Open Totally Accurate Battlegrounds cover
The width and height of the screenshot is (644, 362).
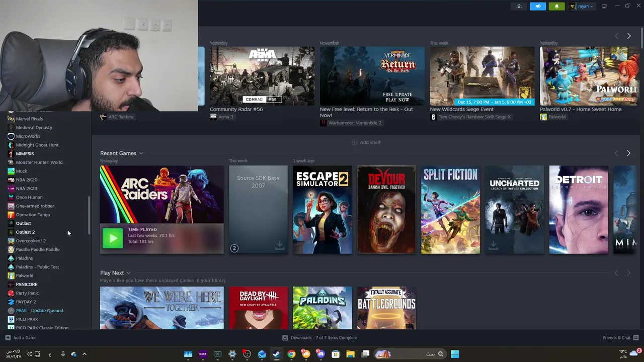coord(386,308)
